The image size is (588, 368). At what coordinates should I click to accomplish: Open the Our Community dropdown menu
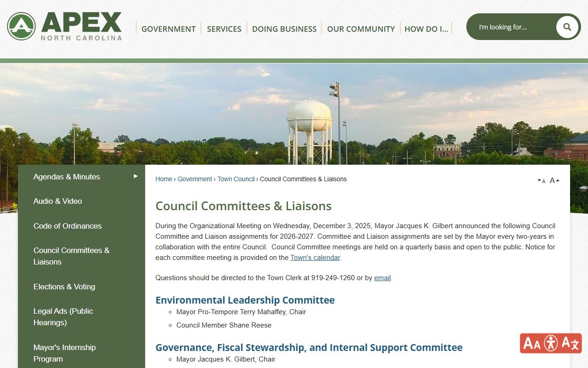click(x=361, y=29)
